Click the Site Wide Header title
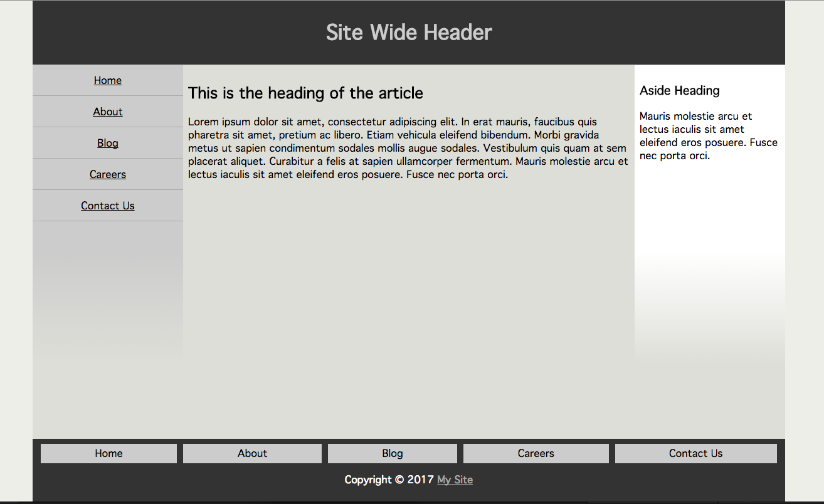The image size is (824, 504). 409,32
